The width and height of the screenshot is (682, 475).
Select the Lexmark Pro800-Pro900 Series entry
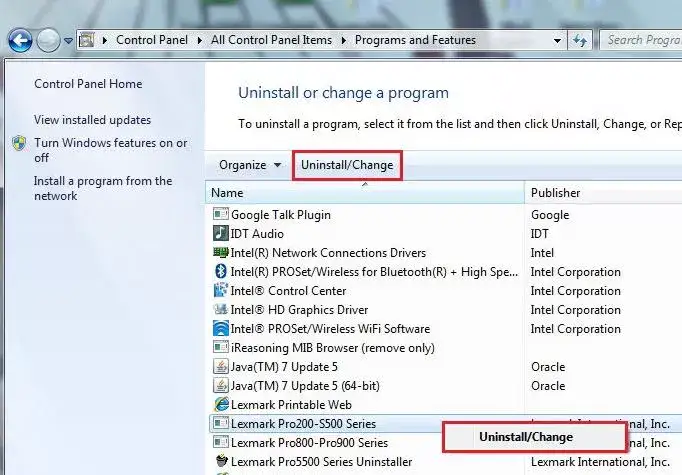pyautogui.click(x=309, y=443)
